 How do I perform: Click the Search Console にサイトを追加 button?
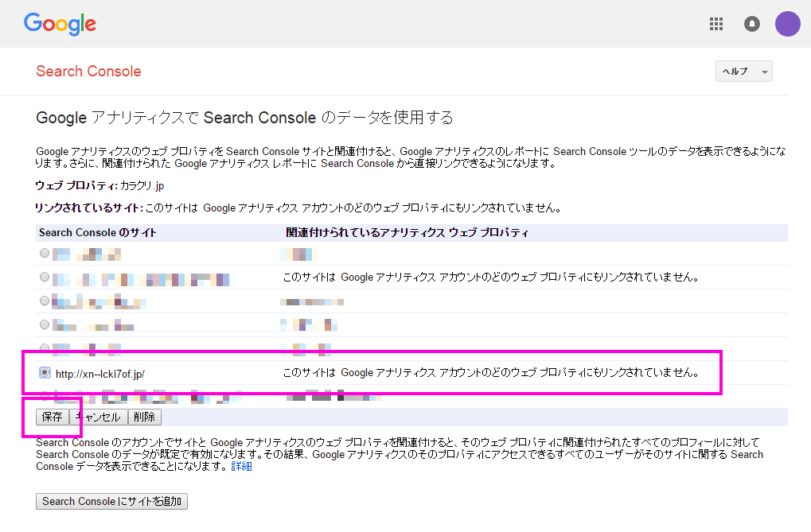coord(111,501)
